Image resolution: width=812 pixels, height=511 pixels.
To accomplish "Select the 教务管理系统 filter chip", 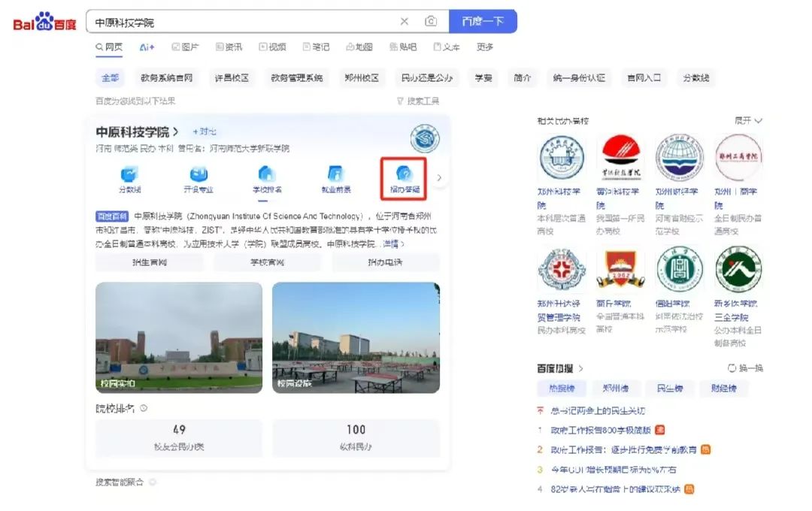I will (297, 78).
